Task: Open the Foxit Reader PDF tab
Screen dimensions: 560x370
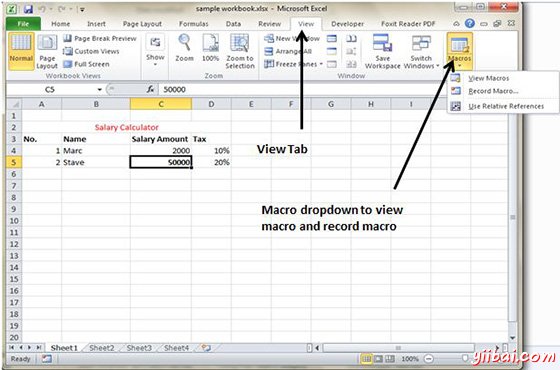Action: pyautogui.click(x=408, y=24)
